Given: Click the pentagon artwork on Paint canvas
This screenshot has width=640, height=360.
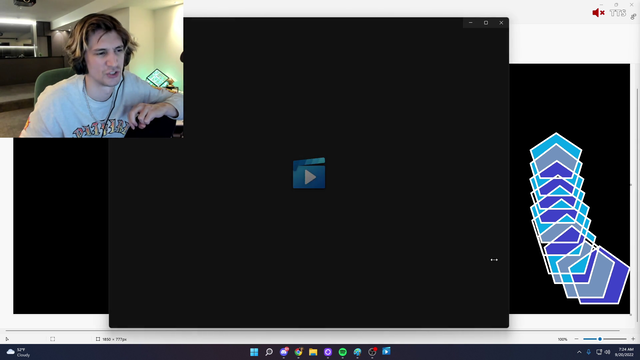Looking at the screenshot, I should [x=580, y=218].
